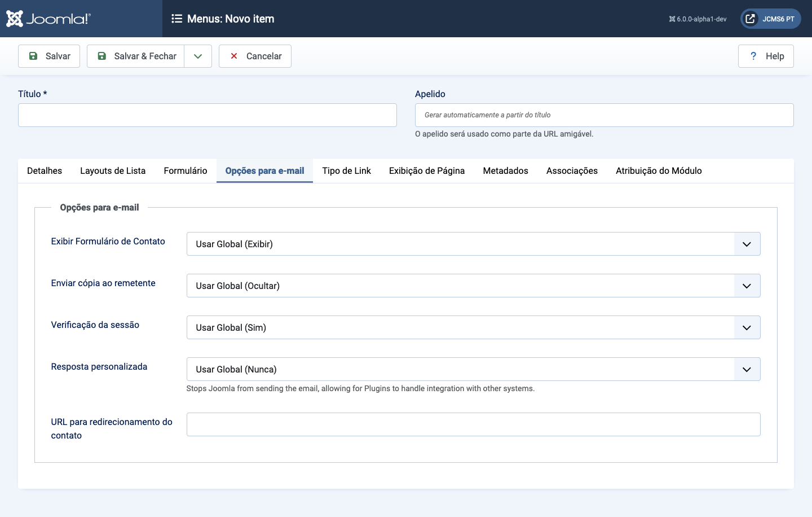Switch to the Layouts de Lista tab

click(113, 170)
